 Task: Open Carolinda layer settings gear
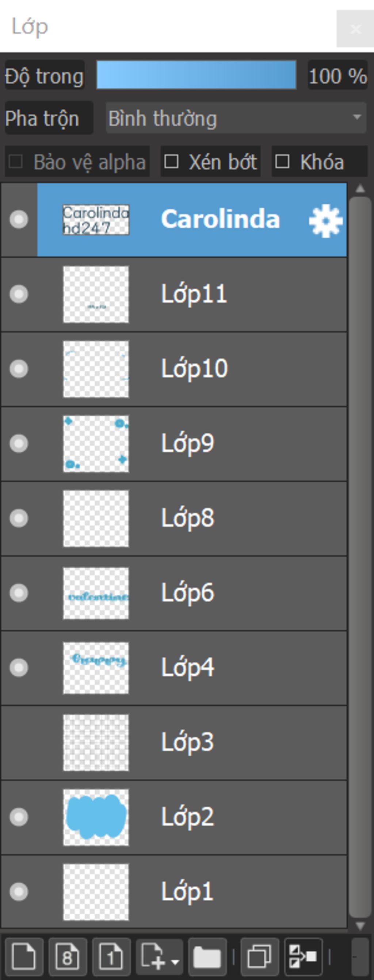(x=326, y=220)
